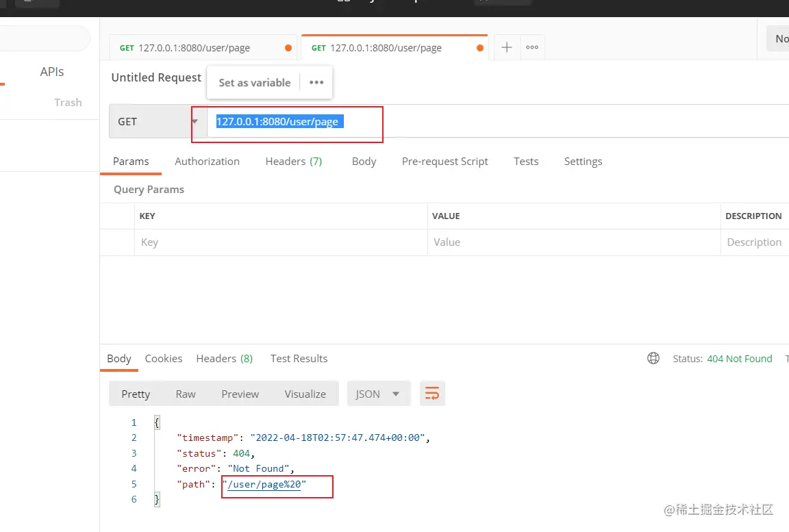
Task: Click the 404 Not Found status text
Action: [x=739, y=359]
